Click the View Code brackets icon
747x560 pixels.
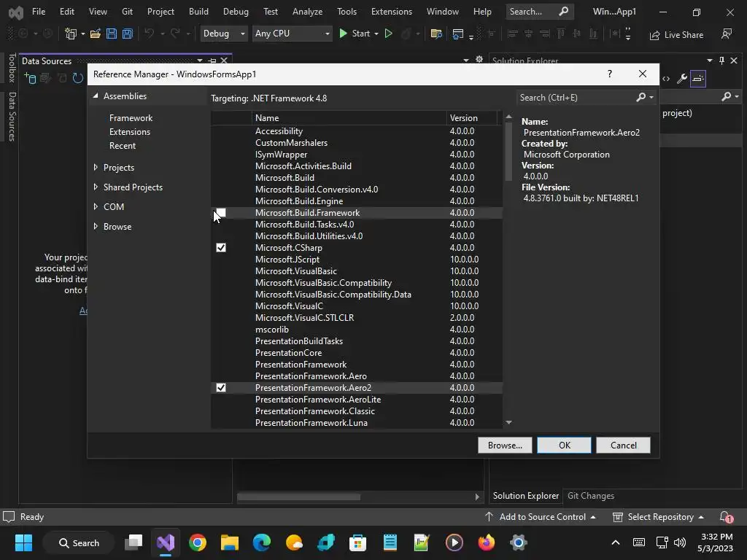tap(666, 79)
